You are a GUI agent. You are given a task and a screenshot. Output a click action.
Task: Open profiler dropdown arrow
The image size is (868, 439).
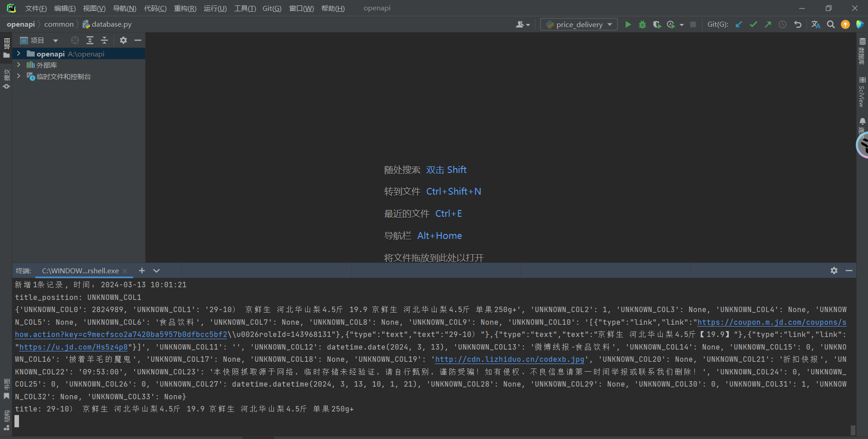coord(682,25)
